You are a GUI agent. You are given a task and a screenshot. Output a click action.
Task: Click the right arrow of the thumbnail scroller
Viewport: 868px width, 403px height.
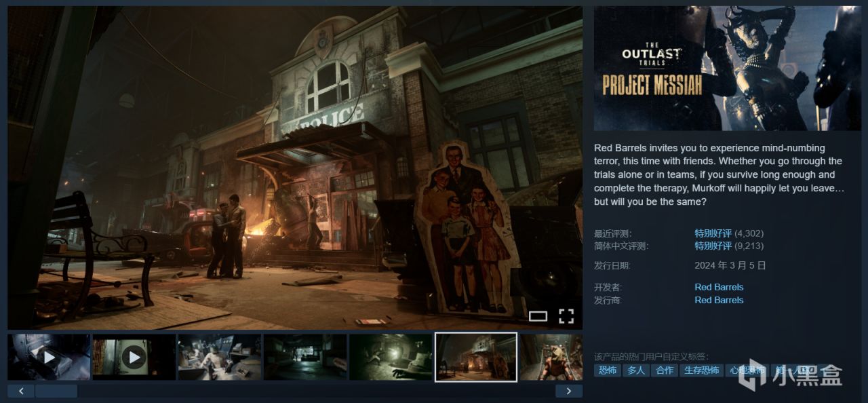coord(569,391)
